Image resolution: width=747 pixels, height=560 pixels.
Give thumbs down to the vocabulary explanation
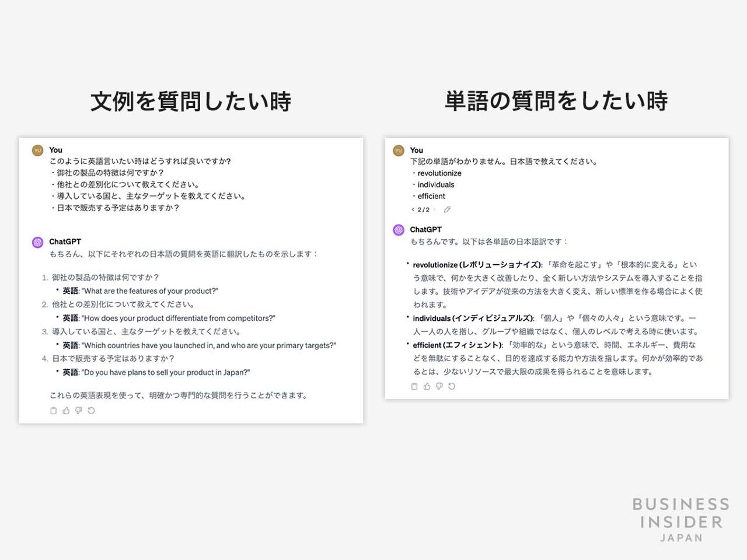[439, 386]
